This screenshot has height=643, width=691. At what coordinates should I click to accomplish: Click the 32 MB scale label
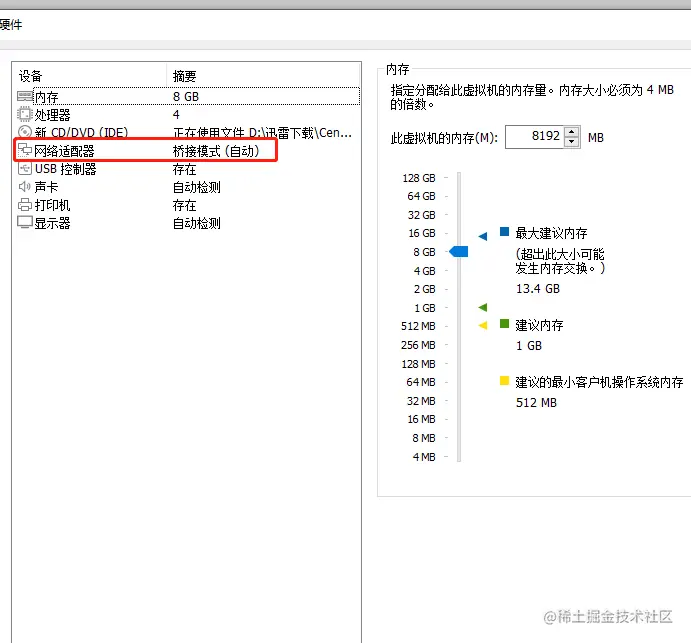coord(421,401)
